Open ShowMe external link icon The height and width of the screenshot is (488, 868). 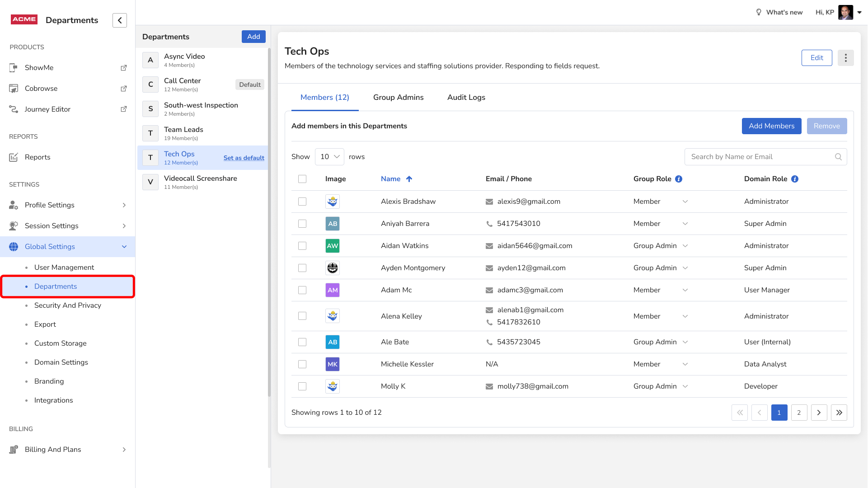click(x=123, y=68)
